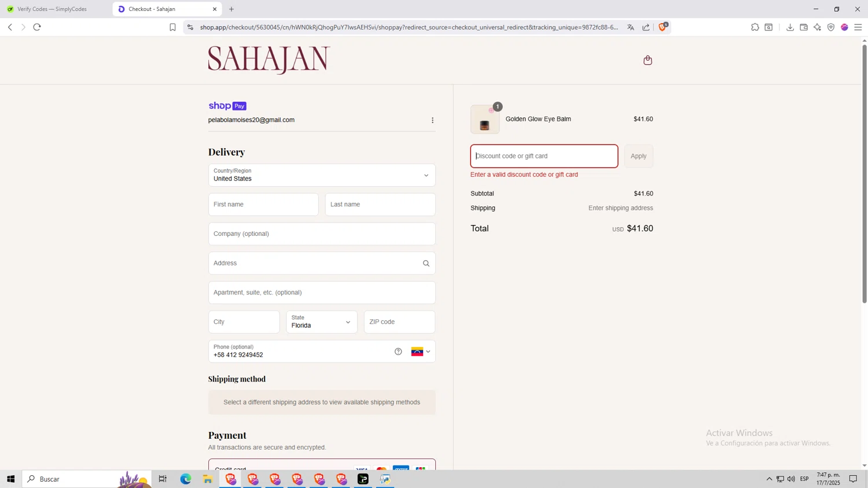The width and height of the screenshot is (868, 488).
Task: Focus the City field
Action: point(244,322)
